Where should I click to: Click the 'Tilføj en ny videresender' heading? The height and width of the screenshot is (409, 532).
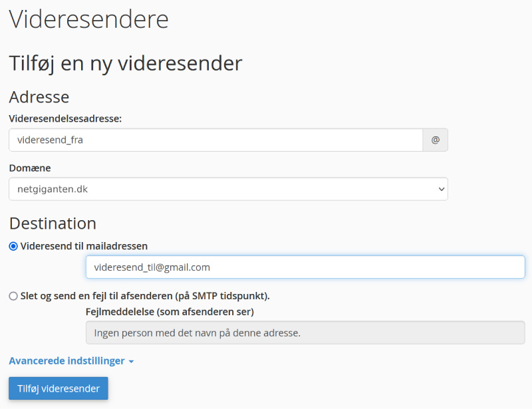click(125, 64)
